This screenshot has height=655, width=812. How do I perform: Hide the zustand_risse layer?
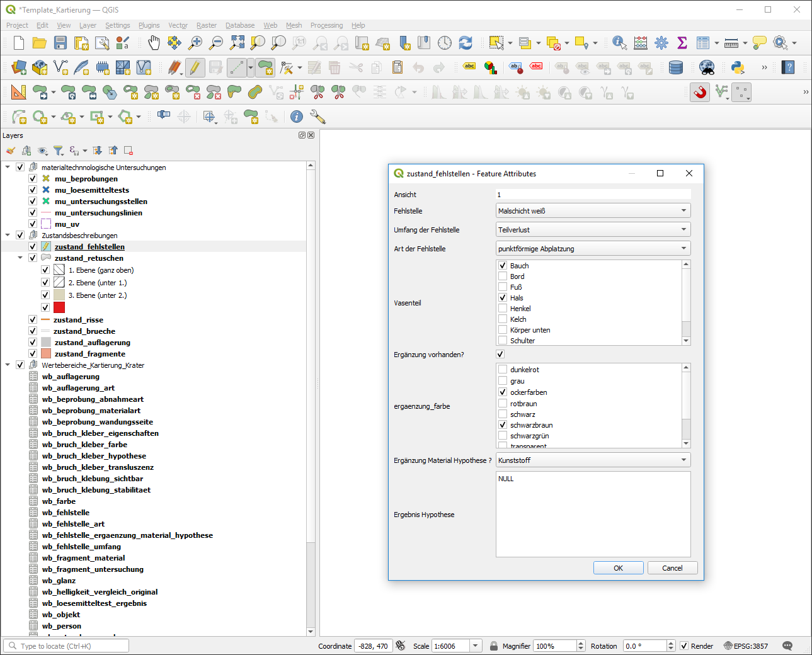pos(33,320)
